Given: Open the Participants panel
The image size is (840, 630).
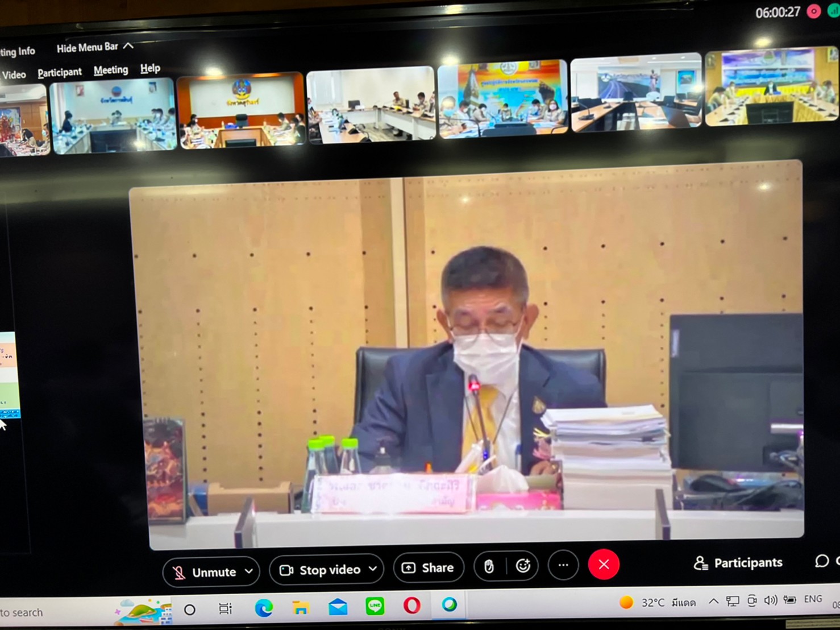Looking at the screenshot, I should coord(738,563).
